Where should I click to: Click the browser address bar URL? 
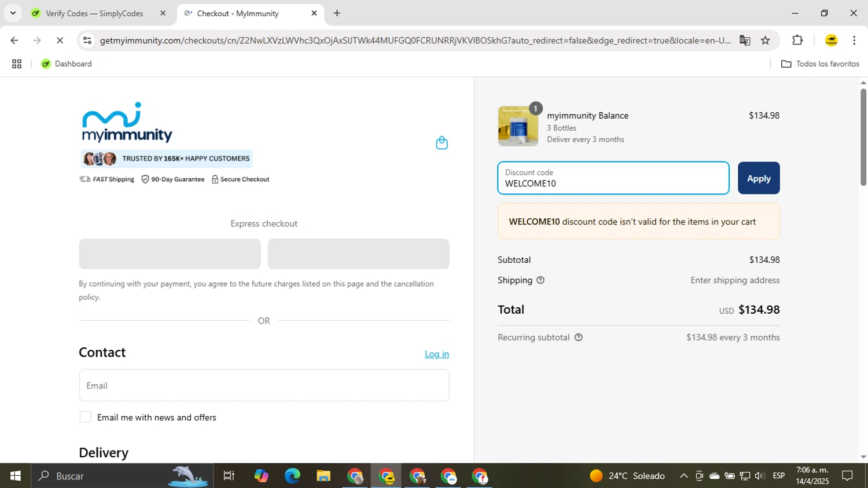[x=415, y=41]
